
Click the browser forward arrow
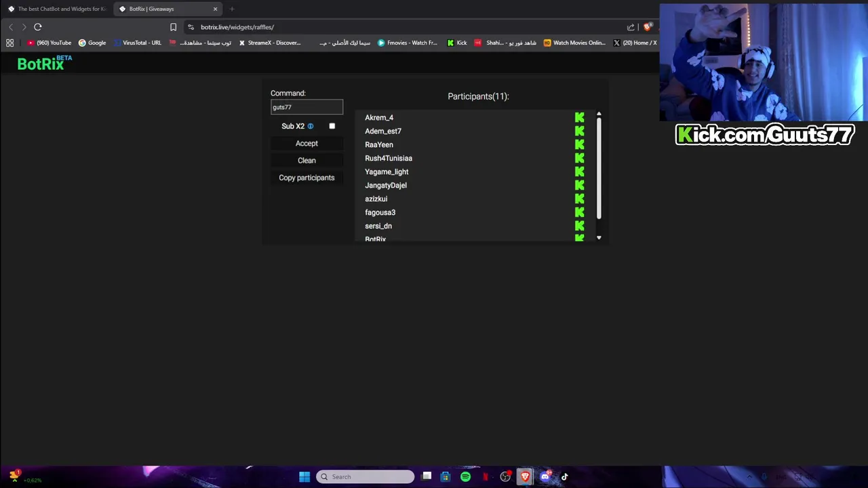coord(24,27)
